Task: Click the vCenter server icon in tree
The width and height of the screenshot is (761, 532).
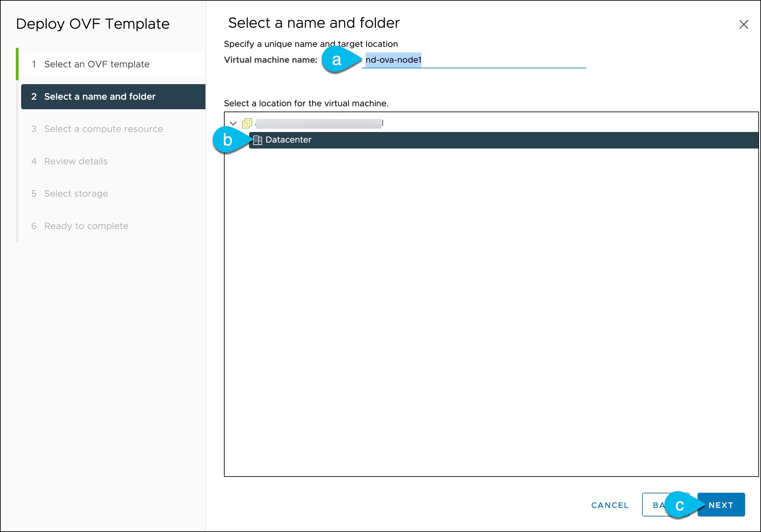Action: pos(247,123)
